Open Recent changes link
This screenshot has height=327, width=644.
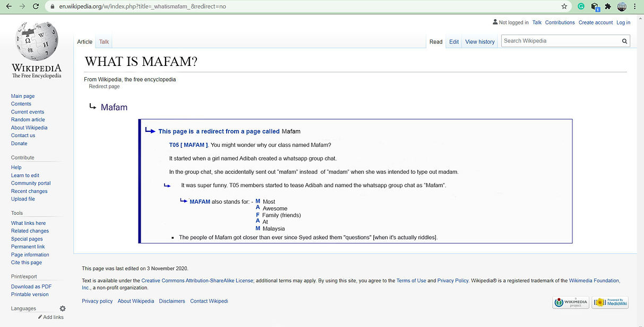pos(29,191)
